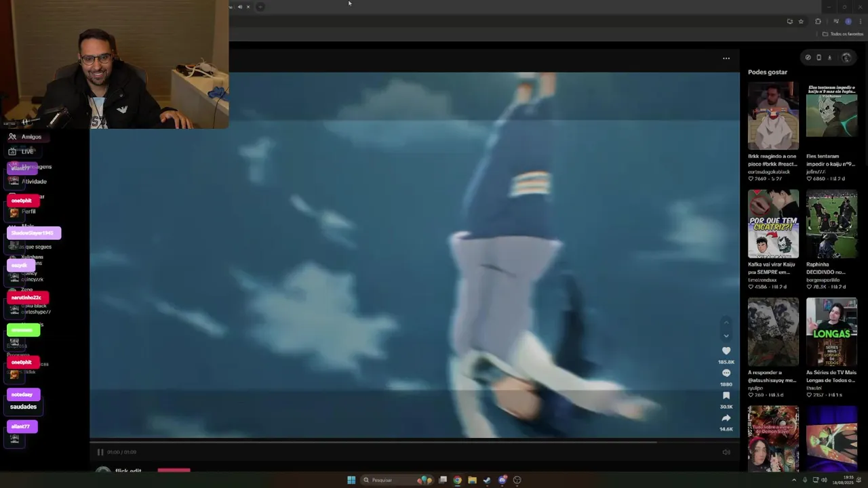
Task: Open the profile avatar in top pill
Action: 846,58
